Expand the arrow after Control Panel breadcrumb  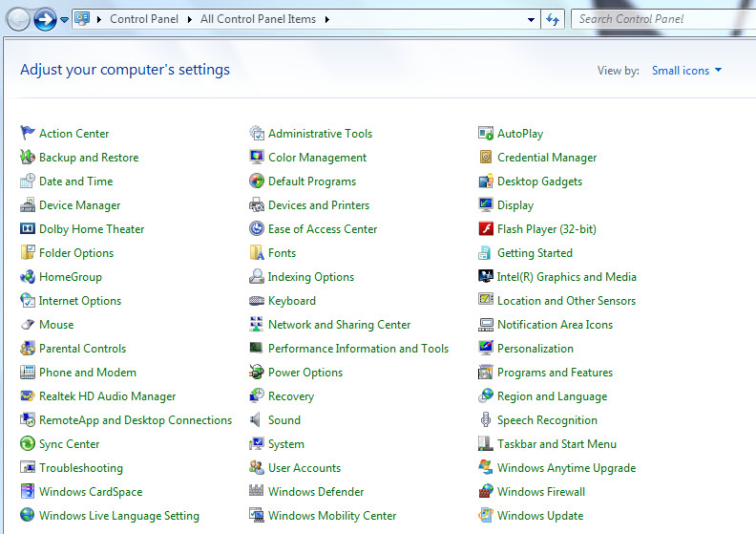coord(190,19)
